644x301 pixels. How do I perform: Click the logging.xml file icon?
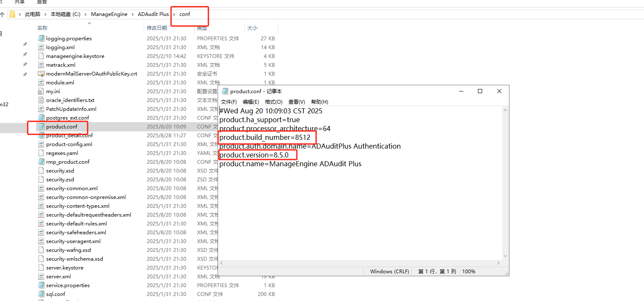[41, 47]
